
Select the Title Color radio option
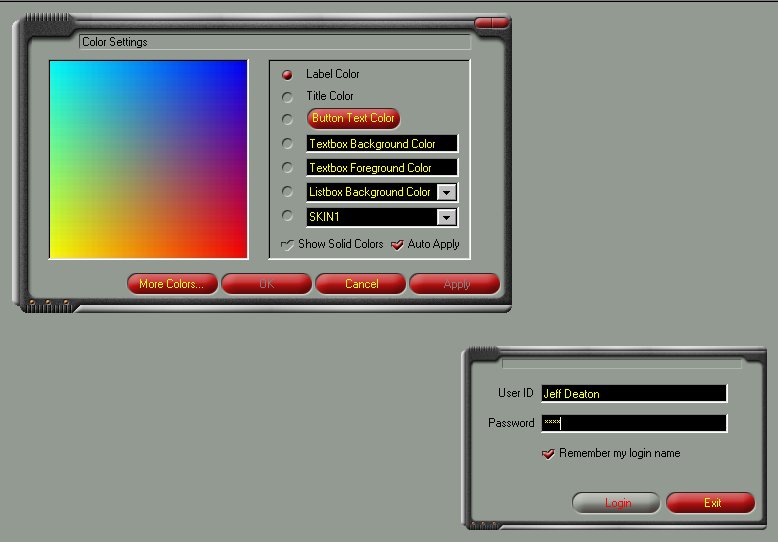pos(288,97)
